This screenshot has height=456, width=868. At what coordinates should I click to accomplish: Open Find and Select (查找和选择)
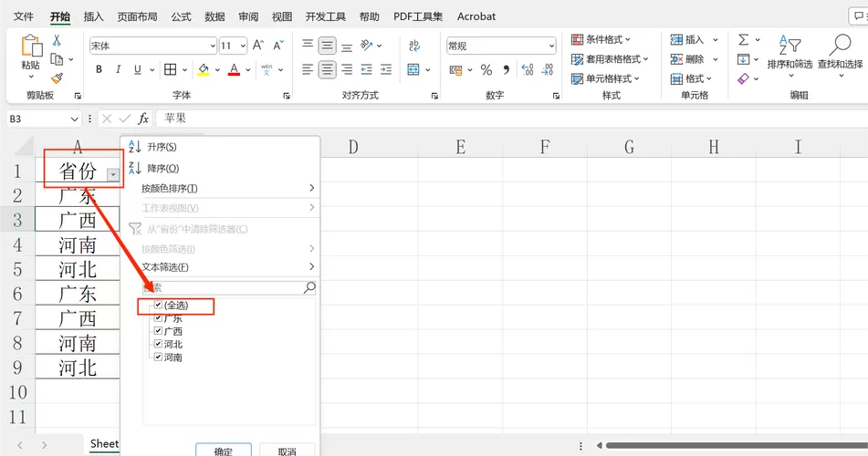coord(841,56)
